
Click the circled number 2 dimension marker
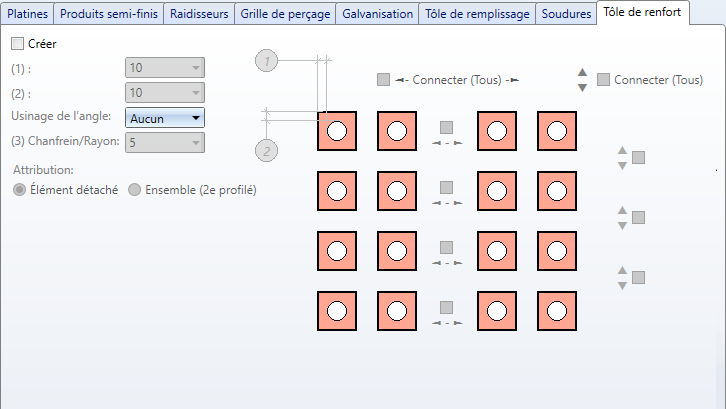(266, 151)
